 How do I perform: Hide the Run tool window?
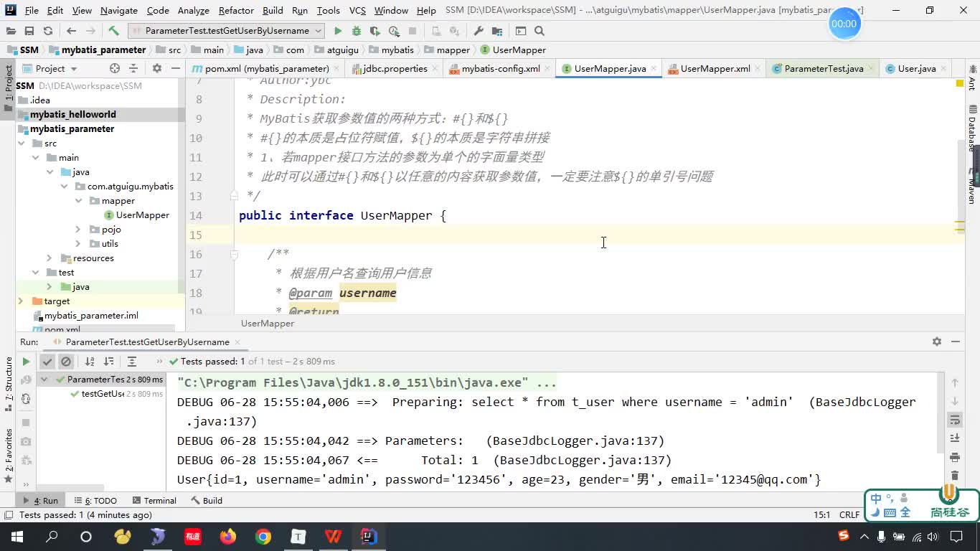point(956,342)
